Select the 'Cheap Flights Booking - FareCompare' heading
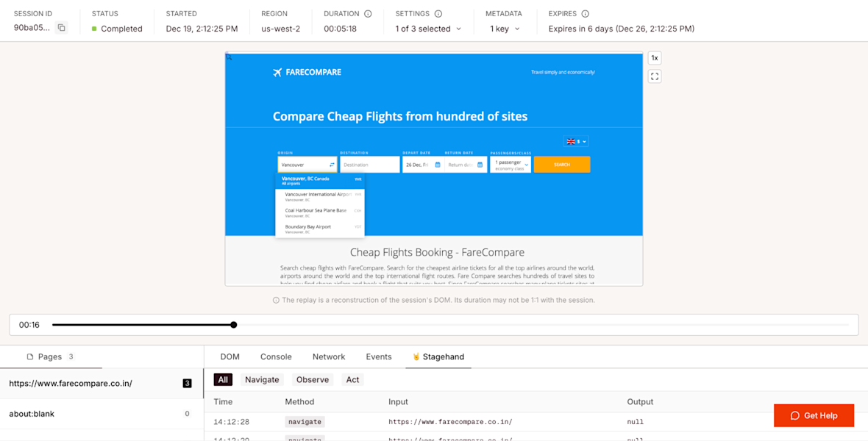 click(x=437, y=252)
